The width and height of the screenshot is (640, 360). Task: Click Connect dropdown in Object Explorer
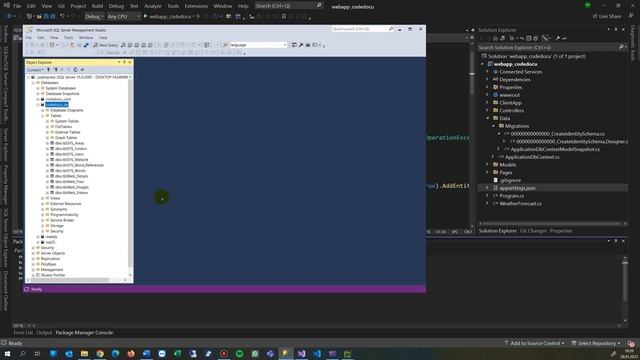35,70
